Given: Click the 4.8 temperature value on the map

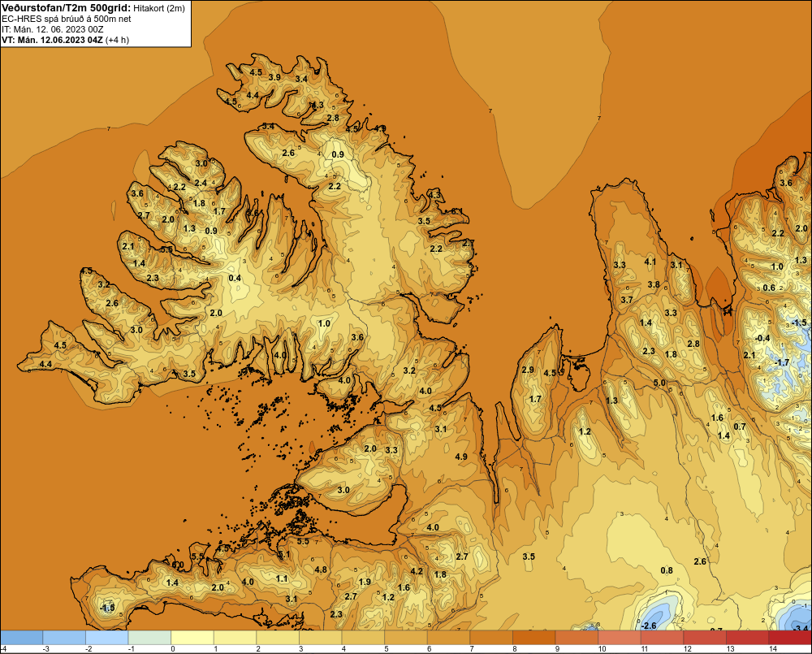Looking at the screenshot, I should tap(321, 570).
